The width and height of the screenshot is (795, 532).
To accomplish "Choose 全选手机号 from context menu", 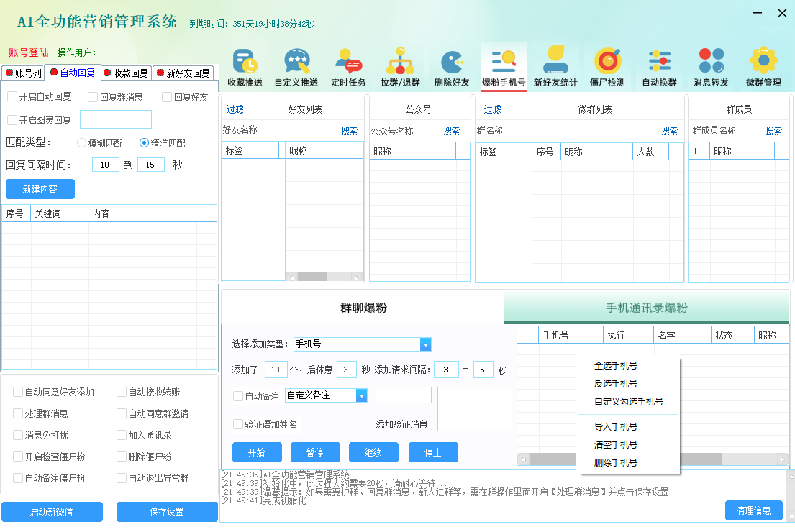I will pos(616,365).
